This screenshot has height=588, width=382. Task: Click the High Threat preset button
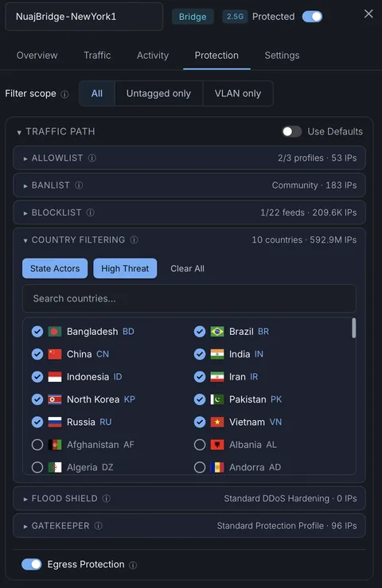[x=125, y=268]
